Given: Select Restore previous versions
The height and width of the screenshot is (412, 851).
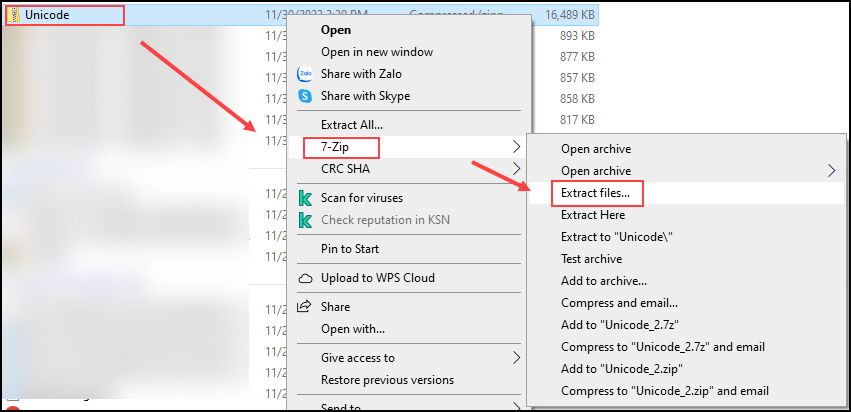Looking at the screenshot, I should pyautogui.click(x=387, y=380).
